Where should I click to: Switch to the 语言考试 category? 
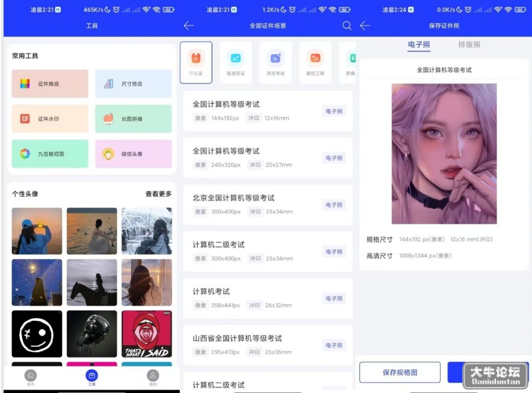276,62
